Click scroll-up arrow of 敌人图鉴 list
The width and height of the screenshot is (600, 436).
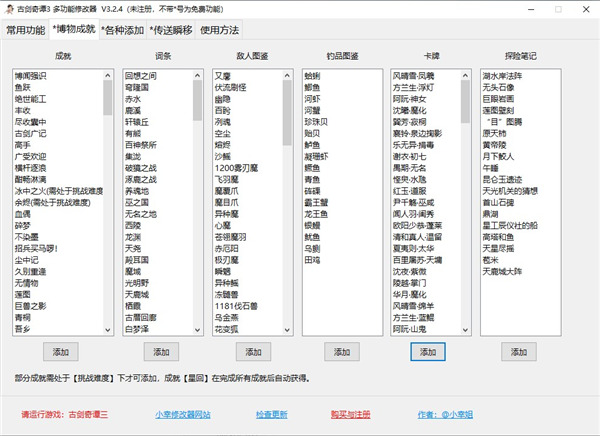[x=287, y=75]
